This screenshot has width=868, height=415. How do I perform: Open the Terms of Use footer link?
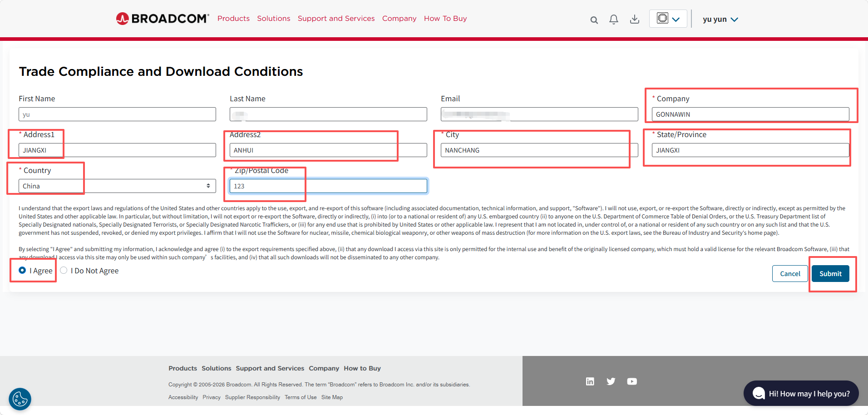[x=301, y=397]
